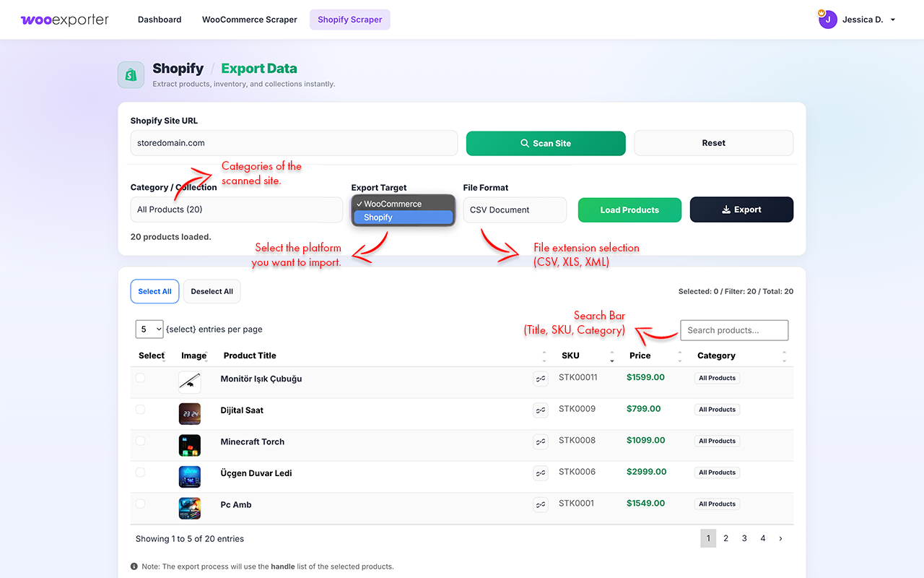Open the Shopify Scraper tab
Image resolution: width=924 pixels, height=578 pixels.
[350, 20]
